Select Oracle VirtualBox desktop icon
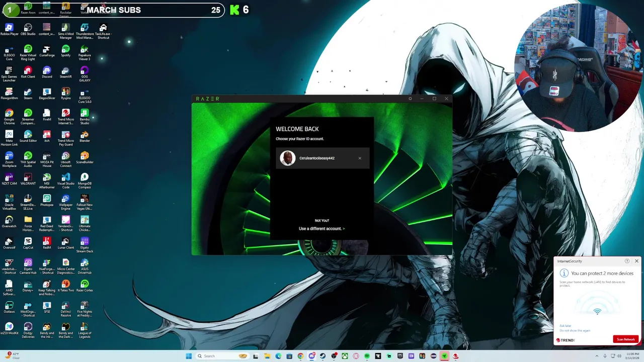 [9, 203]
